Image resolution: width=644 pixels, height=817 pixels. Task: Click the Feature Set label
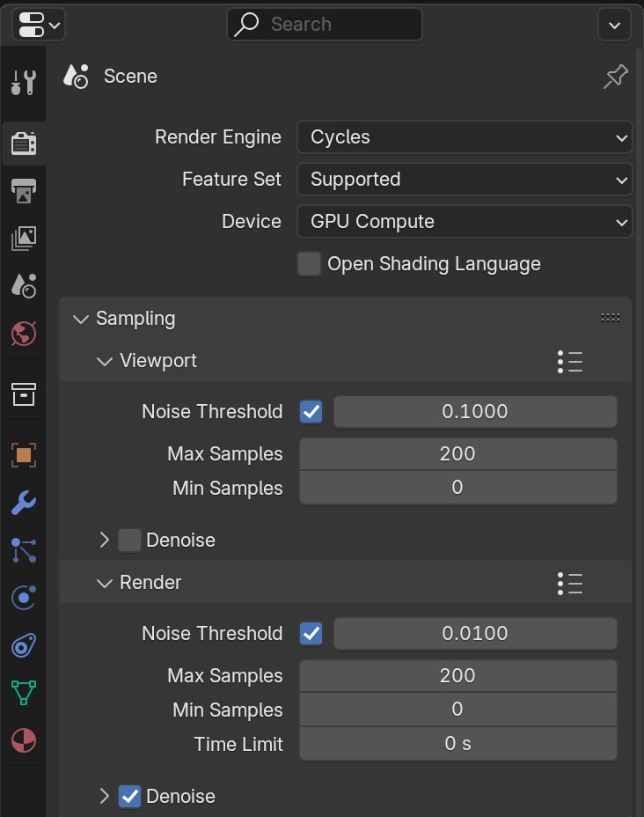point(231,180)
